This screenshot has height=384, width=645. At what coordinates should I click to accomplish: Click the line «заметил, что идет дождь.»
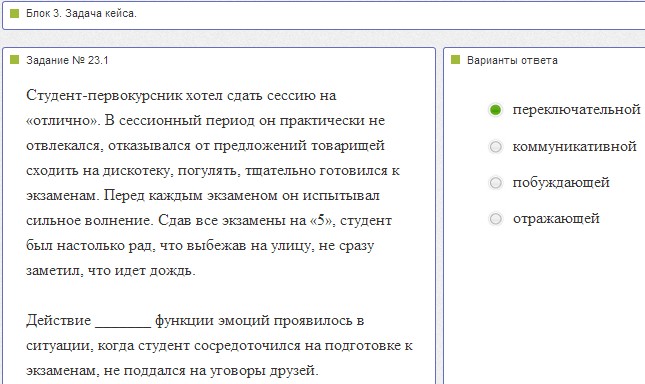pyautogui.click(x=111, y=271)
